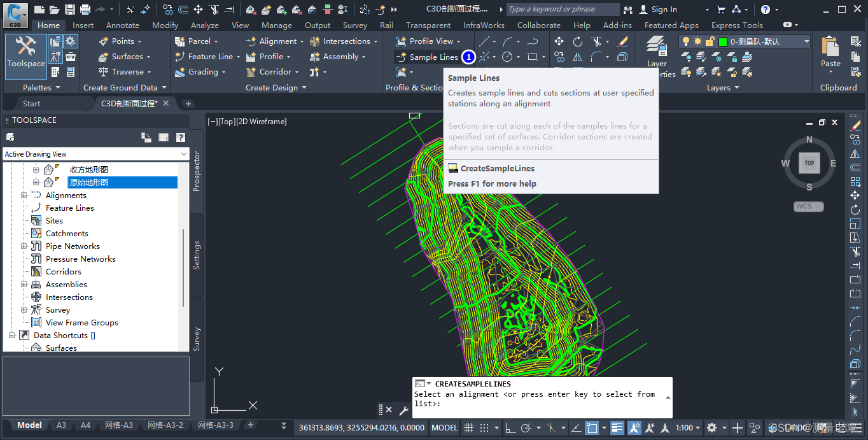Open the Survey menu tab

pos(354,25)
